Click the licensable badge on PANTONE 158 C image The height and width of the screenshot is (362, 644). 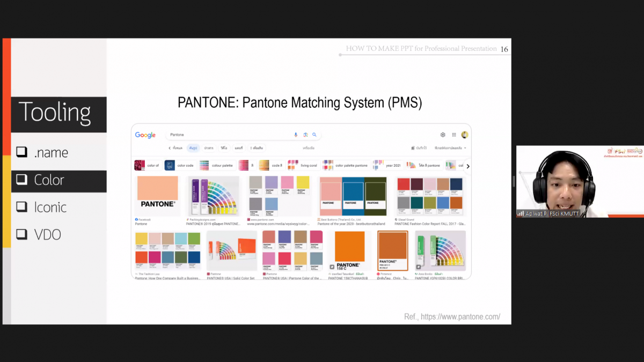[332, 267]
